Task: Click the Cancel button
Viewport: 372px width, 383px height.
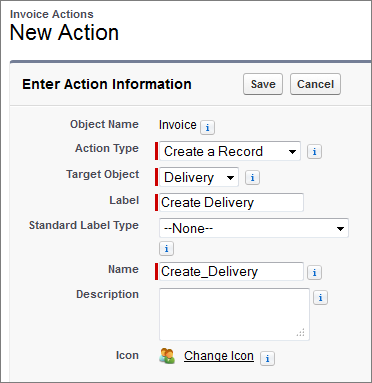Action: pos(315,84)
